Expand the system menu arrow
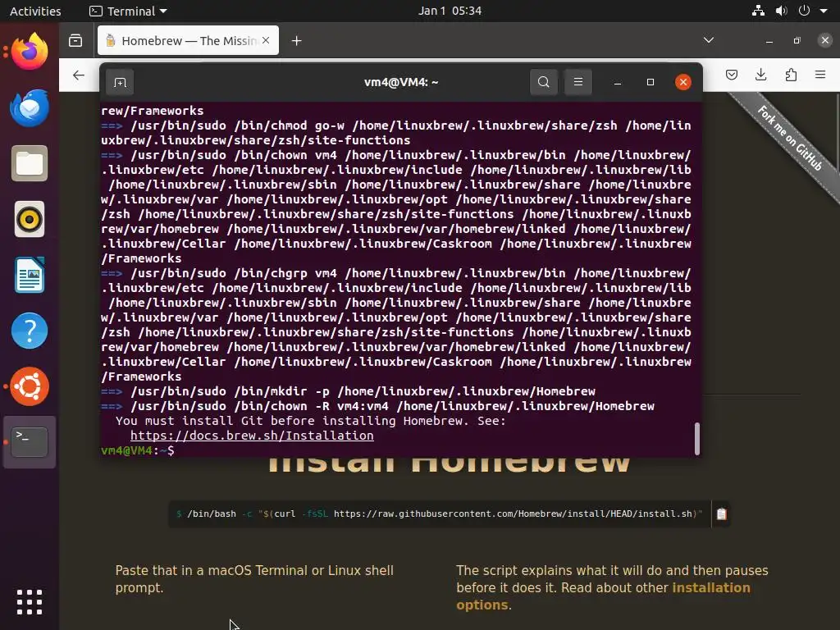This screenshot has height=630, width=840. tap(824, 11)
